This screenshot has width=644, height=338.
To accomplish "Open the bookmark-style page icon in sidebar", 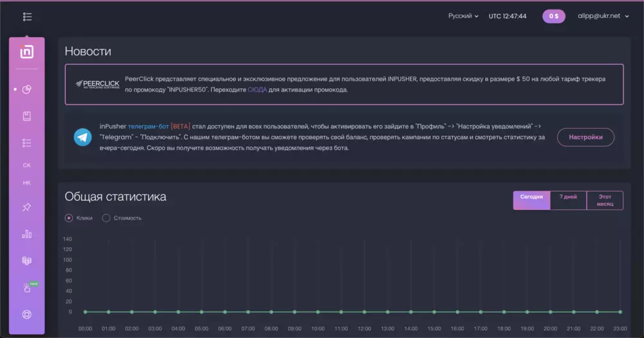I will point(26,117).
